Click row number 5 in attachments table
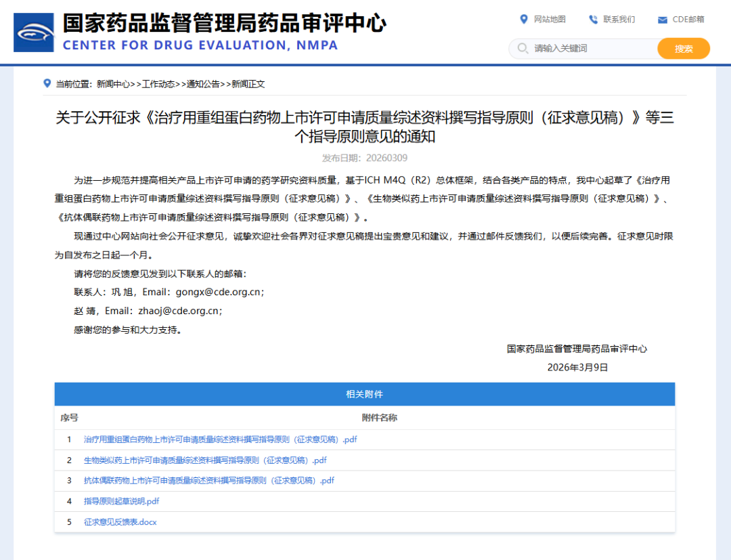This screenshot has height=560, width=731. (x=69, y=522)
